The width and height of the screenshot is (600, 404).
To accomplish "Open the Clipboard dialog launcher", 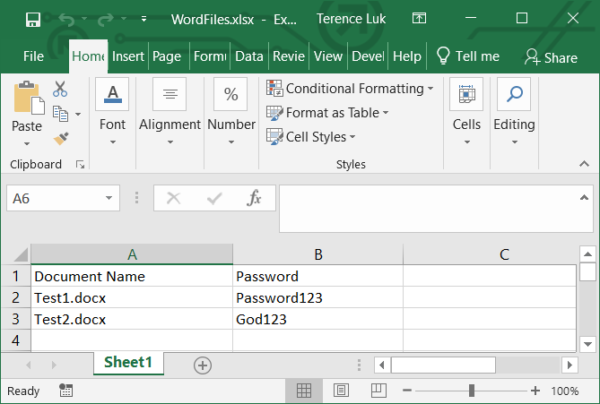I will point(80,165).
